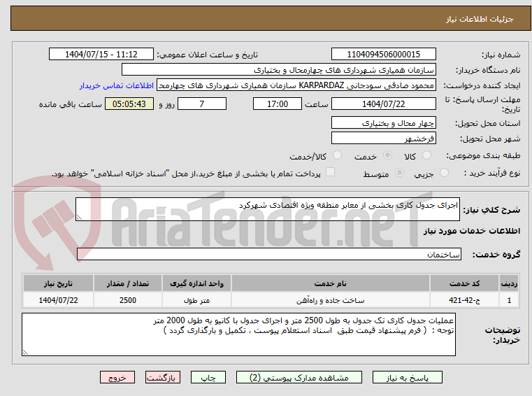Screen dimensions: 532x396
Task: Click the announcement date field 1404/07/15 - 11:12
Action: point(101,55)
